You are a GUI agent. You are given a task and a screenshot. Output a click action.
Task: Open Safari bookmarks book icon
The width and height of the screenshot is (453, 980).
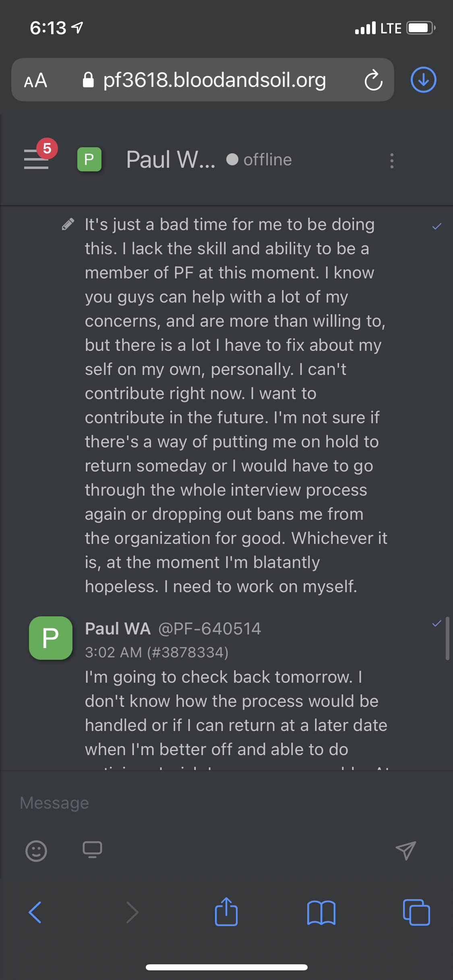pos(321,912)
